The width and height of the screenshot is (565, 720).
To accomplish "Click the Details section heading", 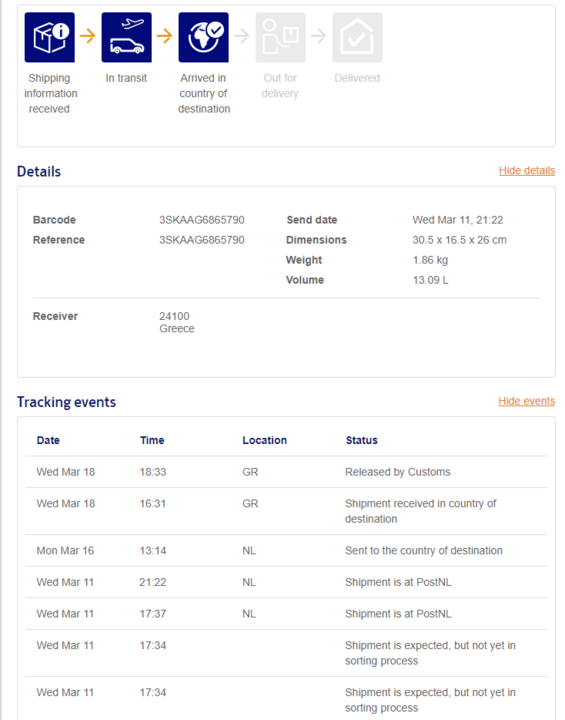I will [39, 171].
